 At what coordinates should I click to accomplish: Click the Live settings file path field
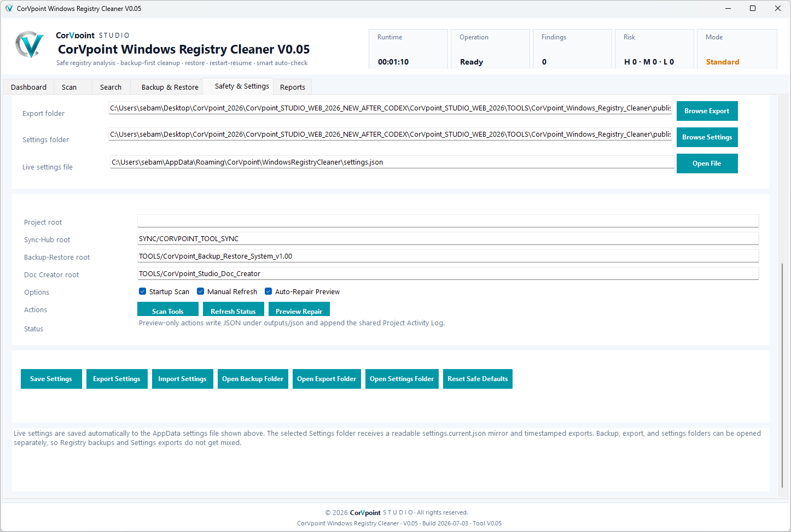(392, 162)
